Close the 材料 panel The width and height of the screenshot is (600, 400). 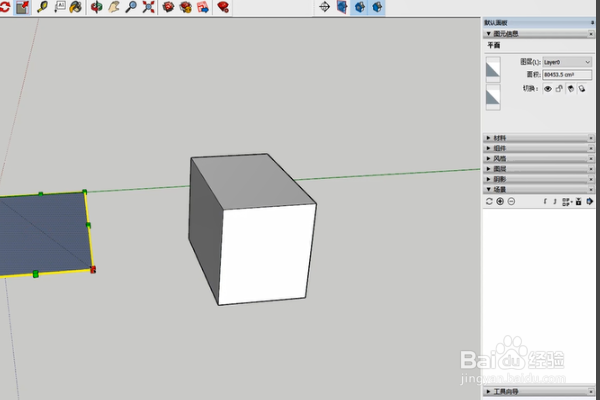coord(591,138)
